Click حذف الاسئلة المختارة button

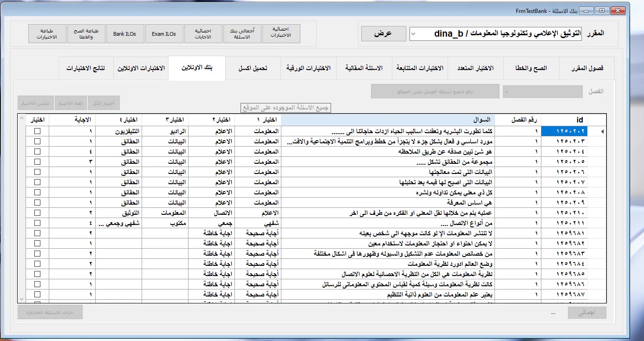(50, 312)
